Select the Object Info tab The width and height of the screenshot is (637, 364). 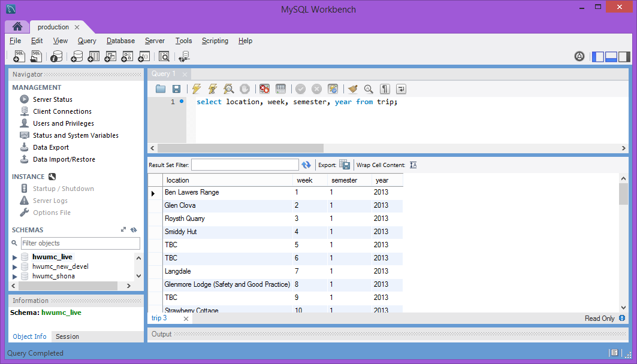pyautogui.click(x=29, y=336)
